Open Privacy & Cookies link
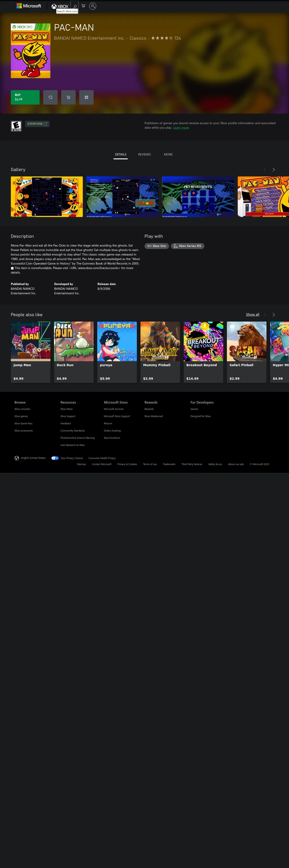The height and width of the screenshot is (868, 289). tap(127, 464)
